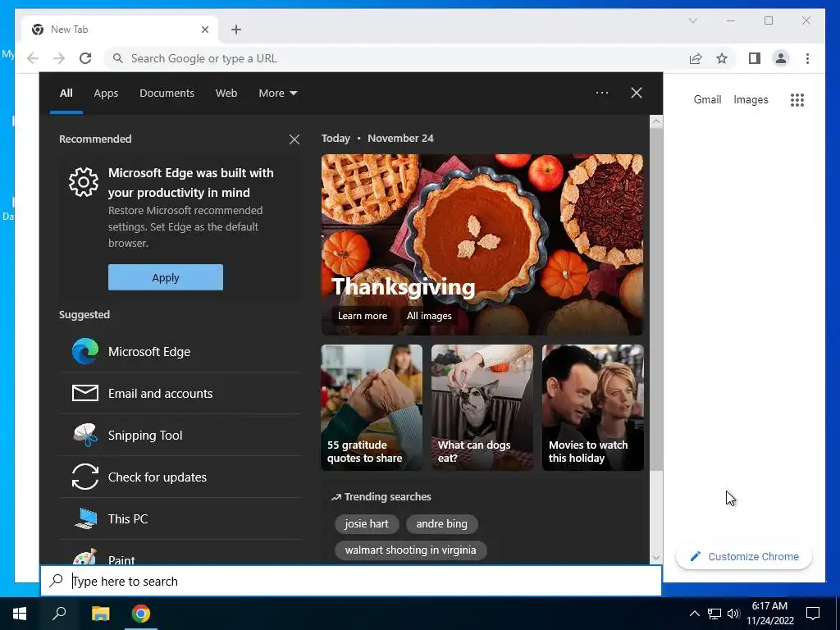Select the All search filter tab
Image resolution: width=840 pixels, height=630 pixels.
[x=66, y=94]
